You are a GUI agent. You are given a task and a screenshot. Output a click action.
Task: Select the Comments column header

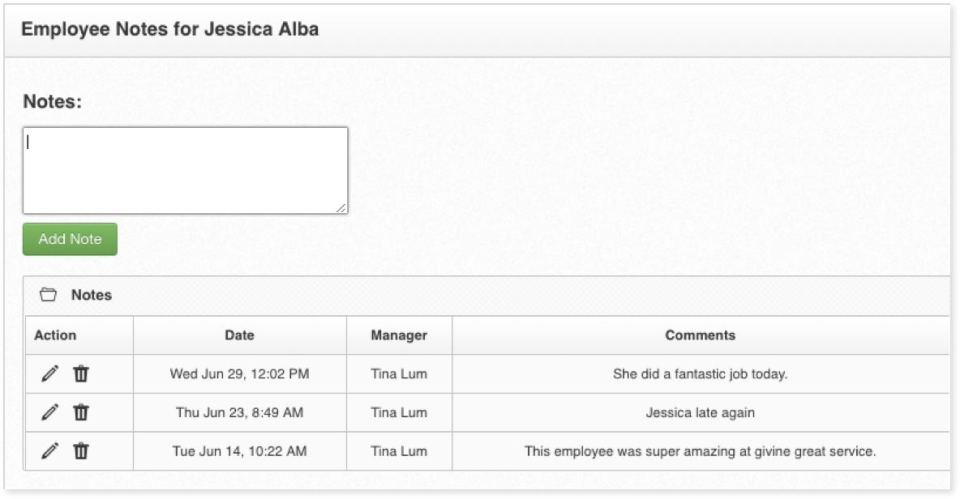(x=700, y=335)
